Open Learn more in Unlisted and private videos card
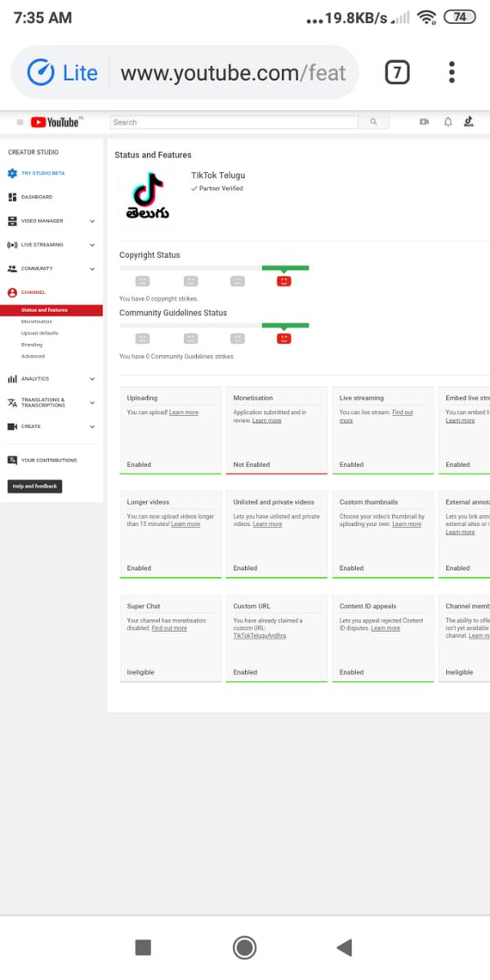 [x=268, y=524]
